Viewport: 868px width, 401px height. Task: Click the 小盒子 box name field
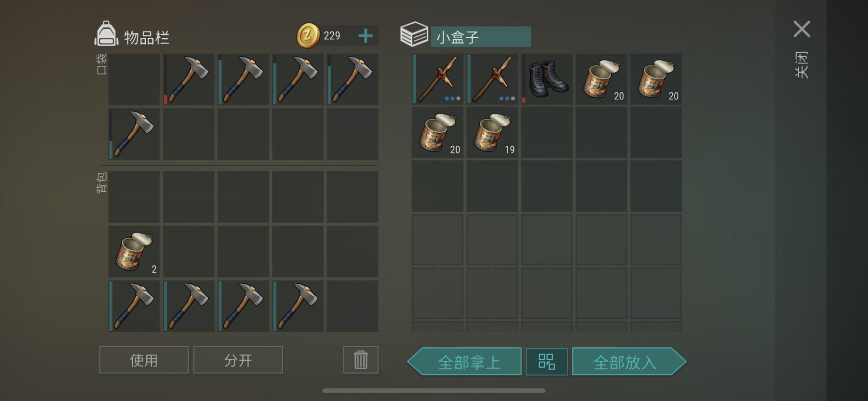[480, 37]
